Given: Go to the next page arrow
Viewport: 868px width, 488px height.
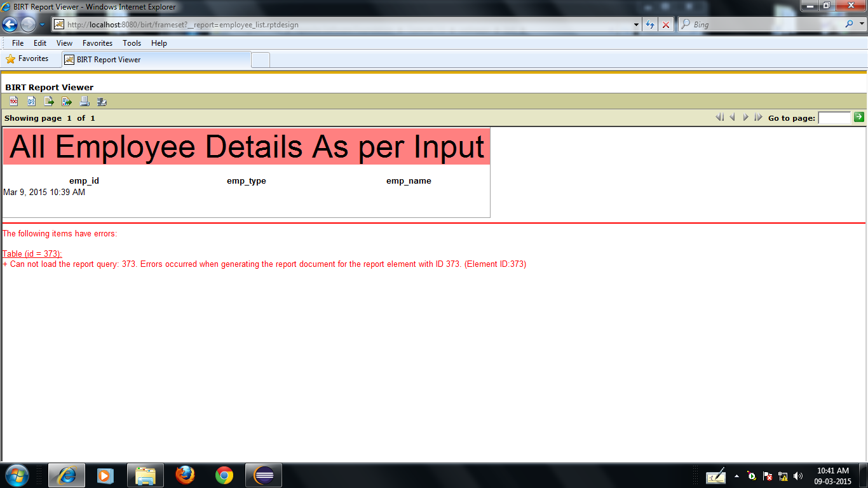Looking at the screenshot, I should (x=745, y=118).
